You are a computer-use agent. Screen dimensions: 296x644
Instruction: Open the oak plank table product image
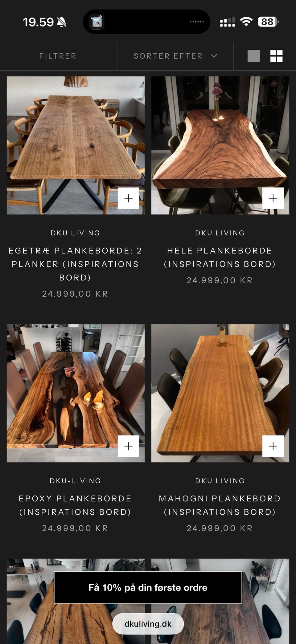tap(76, 145)
